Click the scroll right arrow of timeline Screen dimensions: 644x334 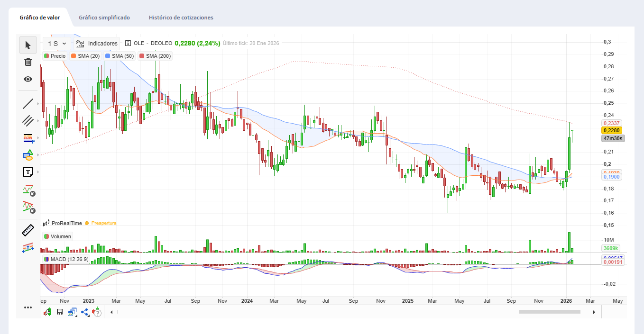click(594, 312)
